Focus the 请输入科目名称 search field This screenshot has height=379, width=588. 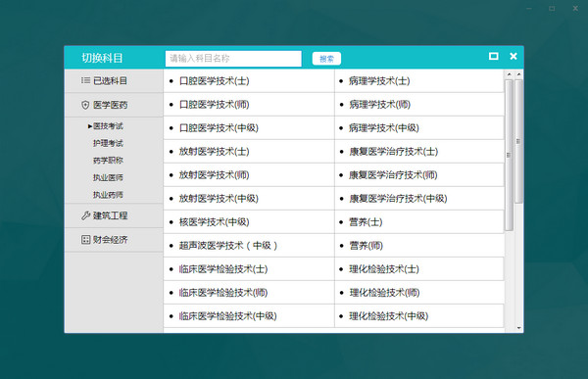tap(233, 59)
